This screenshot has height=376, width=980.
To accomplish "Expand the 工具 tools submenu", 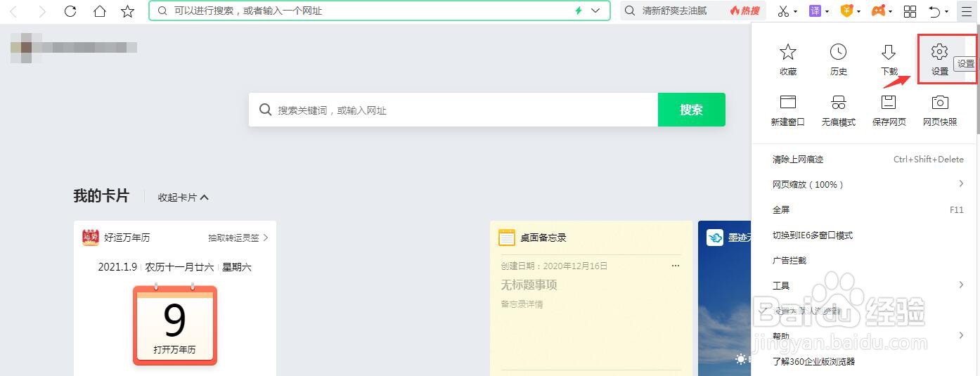I will pyautogui.click(x=865, y=285).
